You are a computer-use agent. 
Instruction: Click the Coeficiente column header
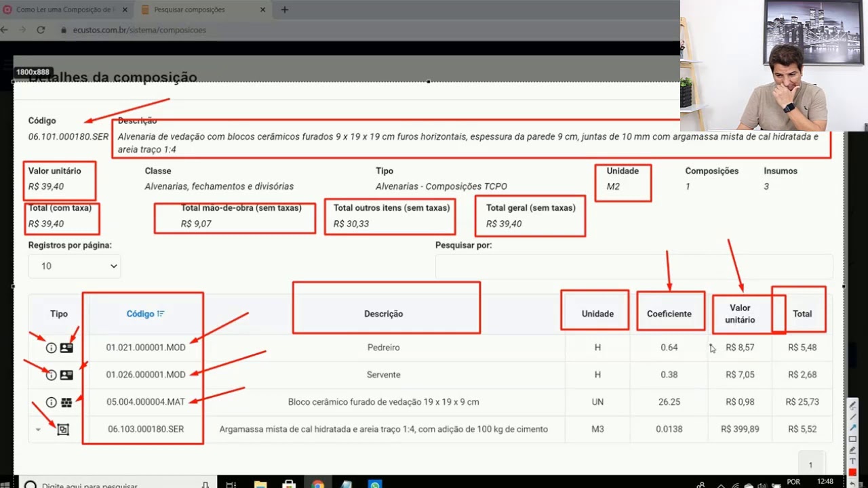coord(669,314)
